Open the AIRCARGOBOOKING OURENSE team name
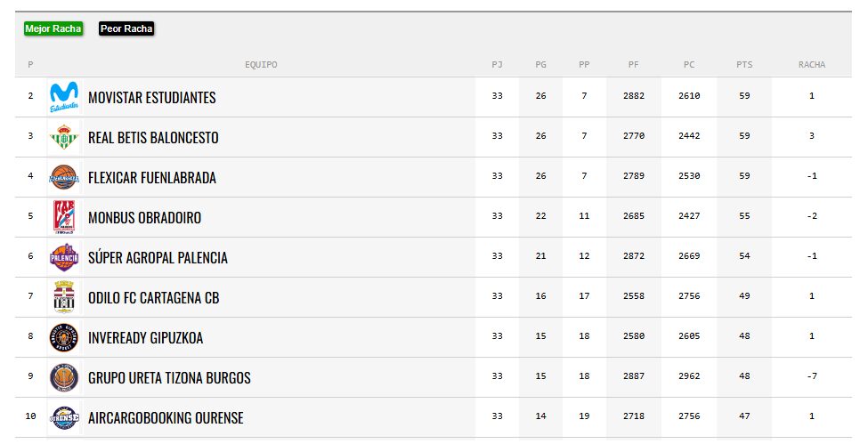The width and height of the screenshot is (868, 444). (x=166, y=418)
